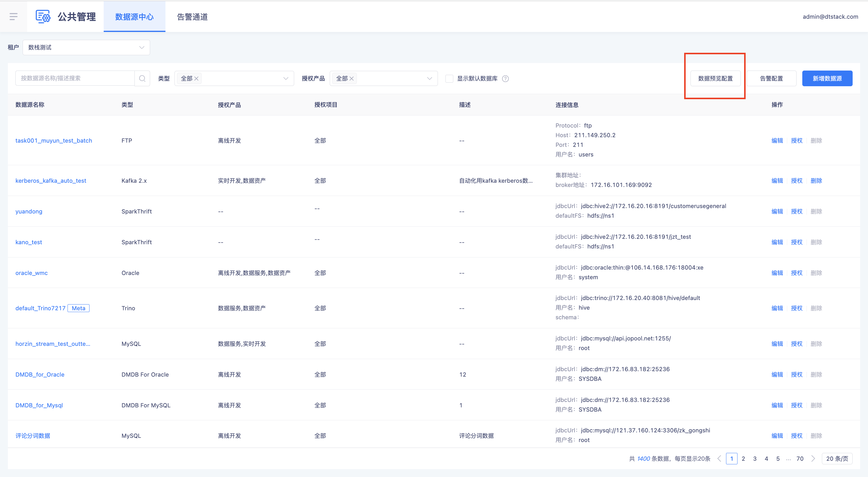868x477 pixels.
Task: Click the hamburger menu icon
Action: pyautogui.click(x=14, y=17)
